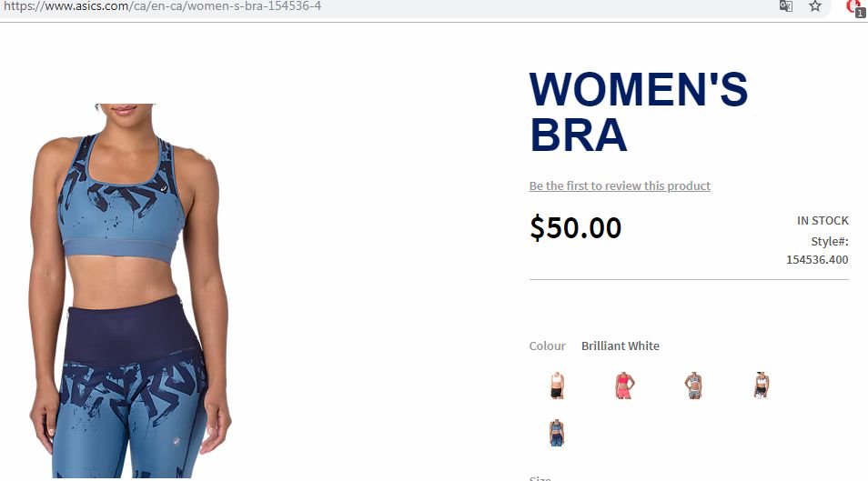The width and height of the screenshot is (868, 481).
Task: Select the white bra with black shorts colour
Action: 557,386
